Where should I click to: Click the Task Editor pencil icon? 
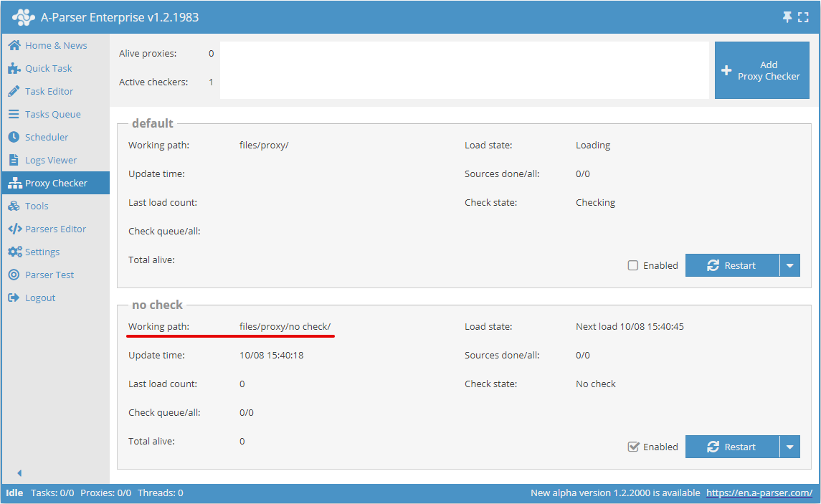(14, 91)
